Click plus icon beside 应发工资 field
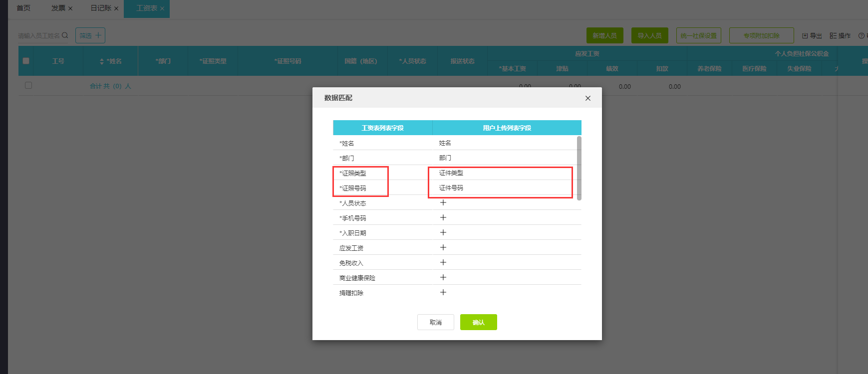The width and height of the screenshot is (868, 374). pyautogui.click(x=443, y=247)
